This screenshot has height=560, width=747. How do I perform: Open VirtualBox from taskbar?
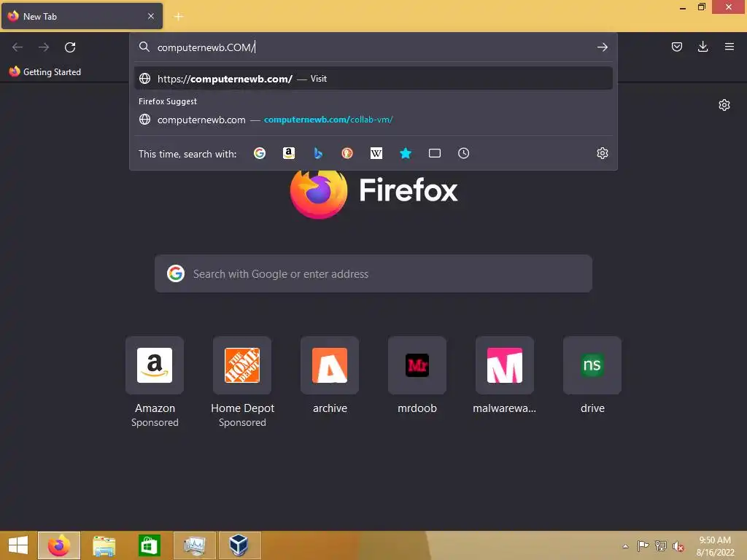tap(239, 545)
